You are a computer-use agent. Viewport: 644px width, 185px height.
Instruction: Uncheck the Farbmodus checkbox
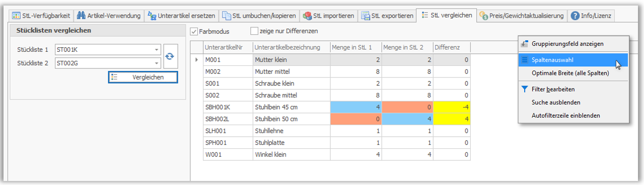coord(194,31)
